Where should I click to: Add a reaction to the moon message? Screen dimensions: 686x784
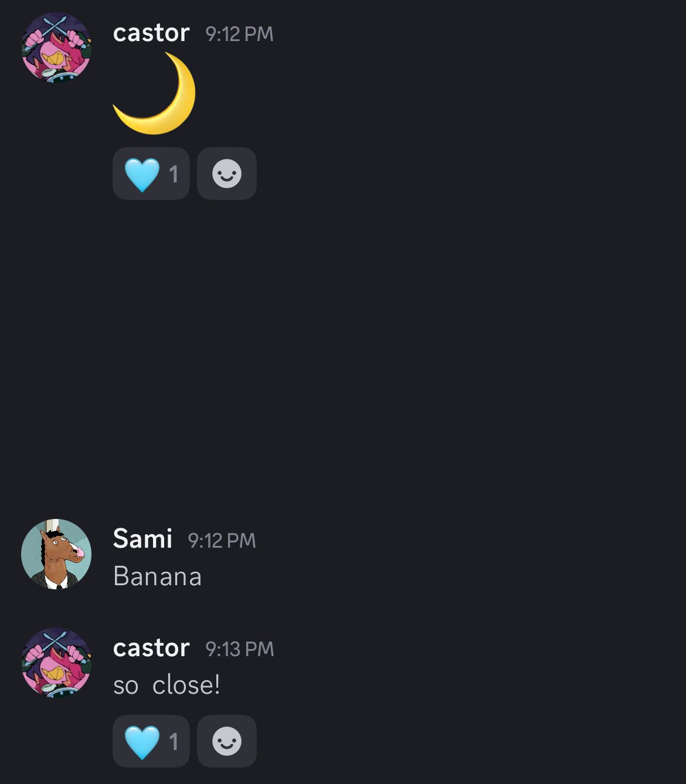(x=227, y=174)
